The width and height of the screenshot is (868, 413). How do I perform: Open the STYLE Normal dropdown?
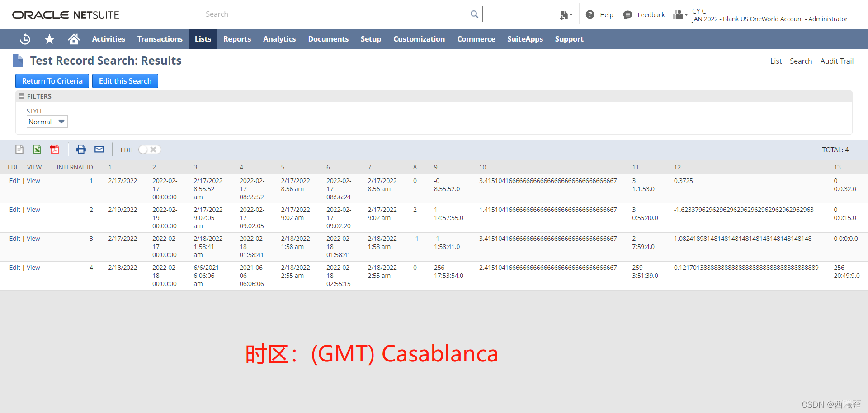pos(47,122)
